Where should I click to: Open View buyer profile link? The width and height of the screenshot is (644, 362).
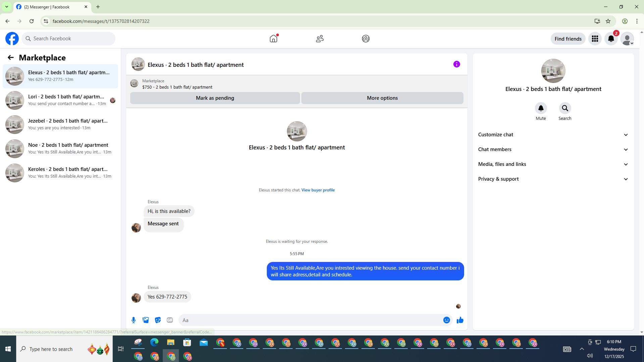[318, 190]
